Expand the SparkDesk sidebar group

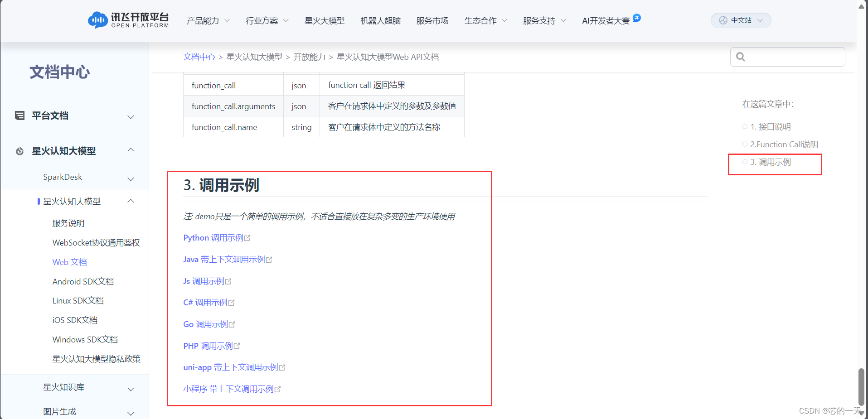pyautogui.click(x=131, y=179)
